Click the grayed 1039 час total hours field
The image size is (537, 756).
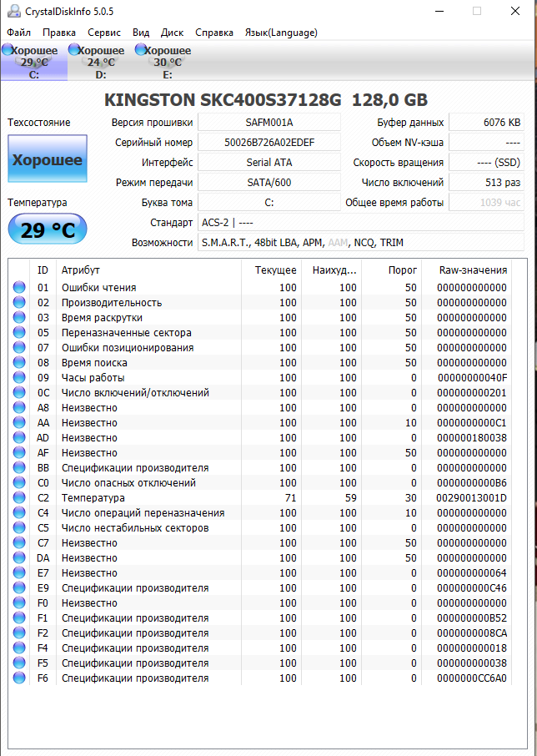486,203
